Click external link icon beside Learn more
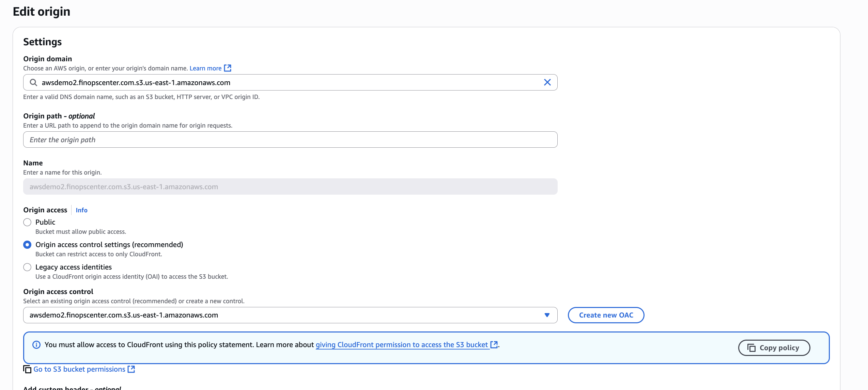The image size is (868, 390). pyautogui.click(x=228, y=68)
